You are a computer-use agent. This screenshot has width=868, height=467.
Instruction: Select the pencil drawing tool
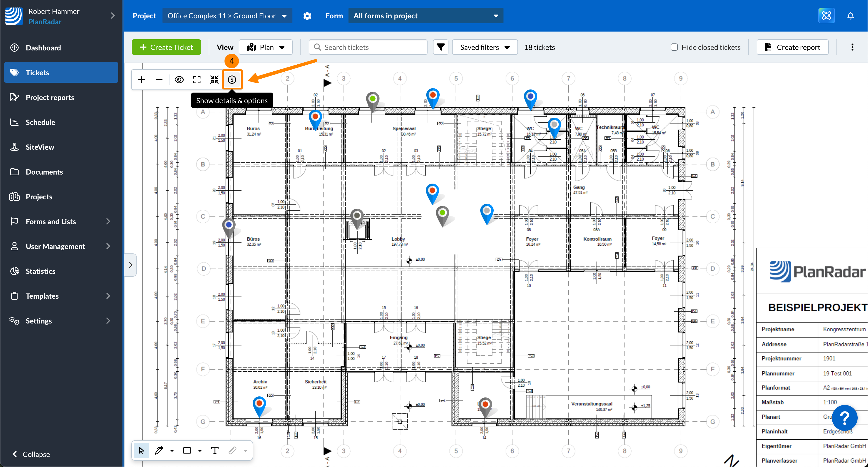(159, 450)
